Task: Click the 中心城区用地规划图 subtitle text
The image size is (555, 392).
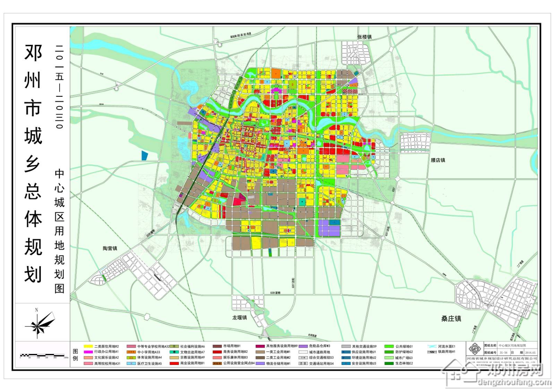Action: [x=59, y=231]
